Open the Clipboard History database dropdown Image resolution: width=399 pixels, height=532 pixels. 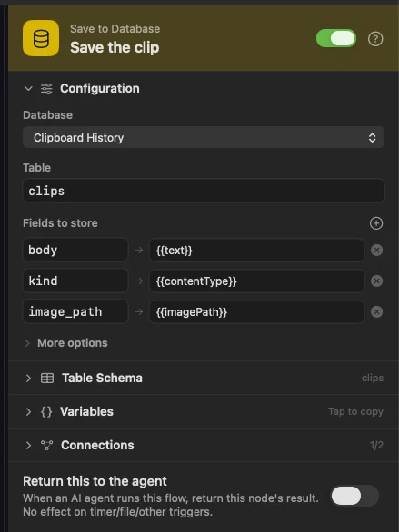[204, 137]
